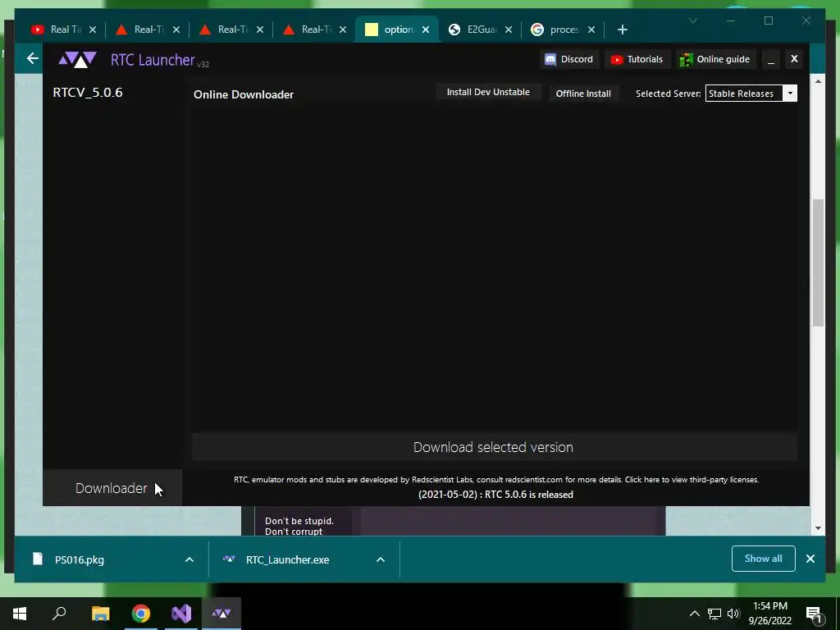Click the RTC Launcher logo icon
The height and width of the screenshot is (630, 840).
tap(77, 59)
